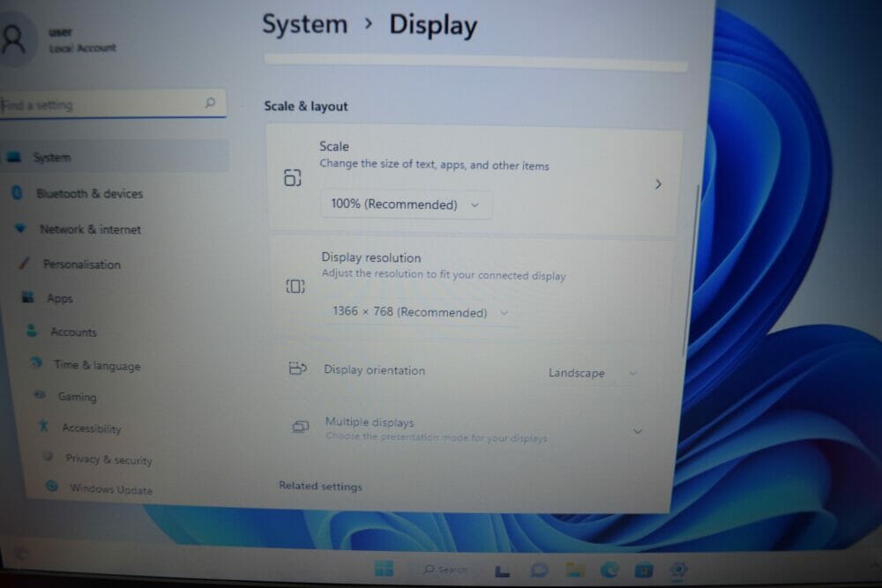Click the Display orientation label

[374, 370]
